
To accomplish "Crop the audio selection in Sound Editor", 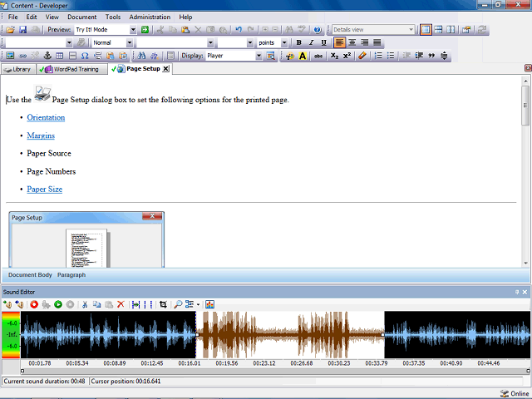I will click(163, 304).
